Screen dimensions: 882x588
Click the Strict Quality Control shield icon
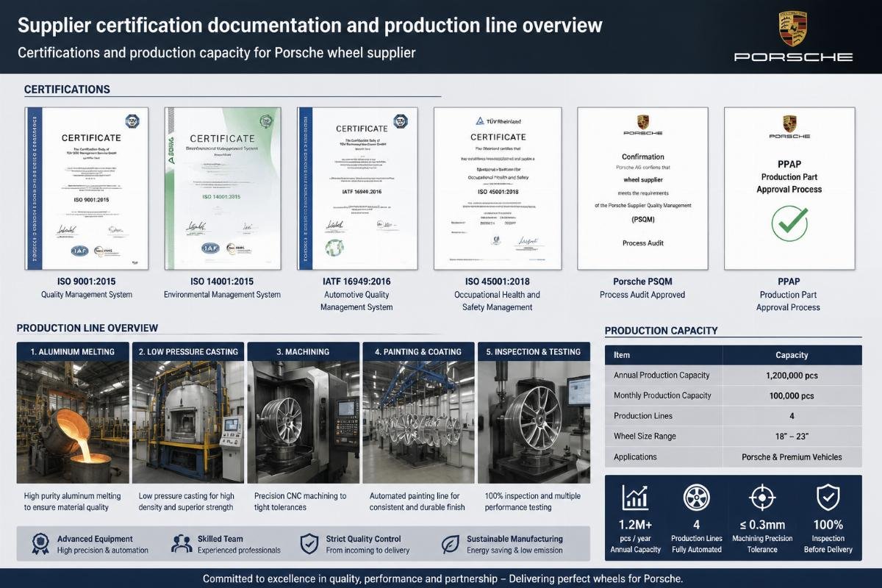(x=309, y=544)
